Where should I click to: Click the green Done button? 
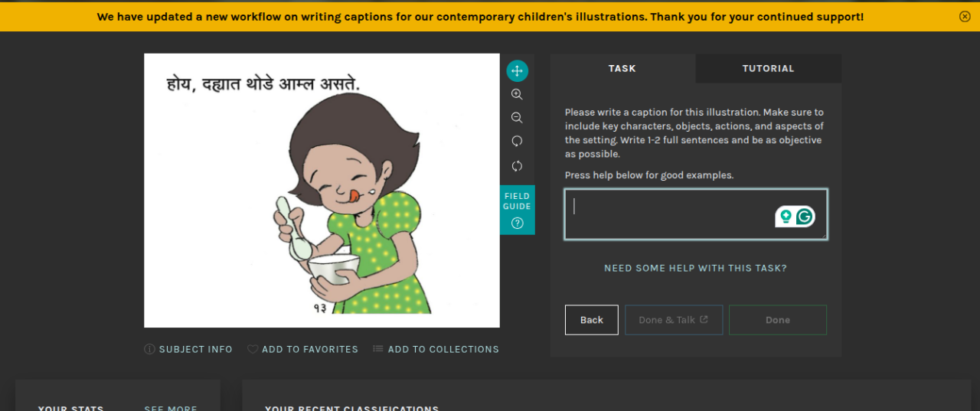778,320
